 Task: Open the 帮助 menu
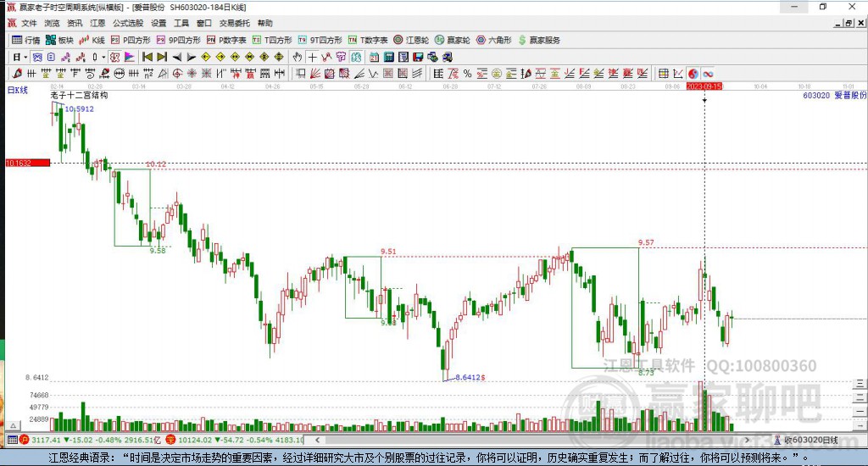pyautogui.click(x=265, y=23)
